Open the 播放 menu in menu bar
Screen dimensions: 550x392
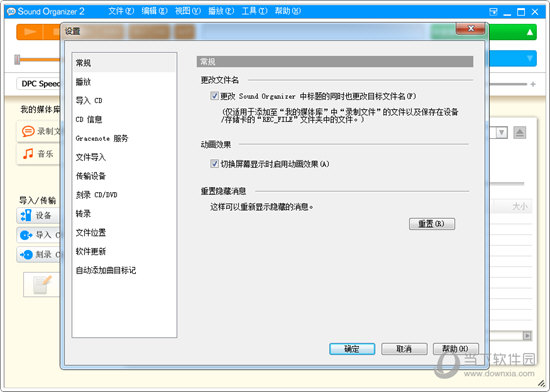point(221,11)
